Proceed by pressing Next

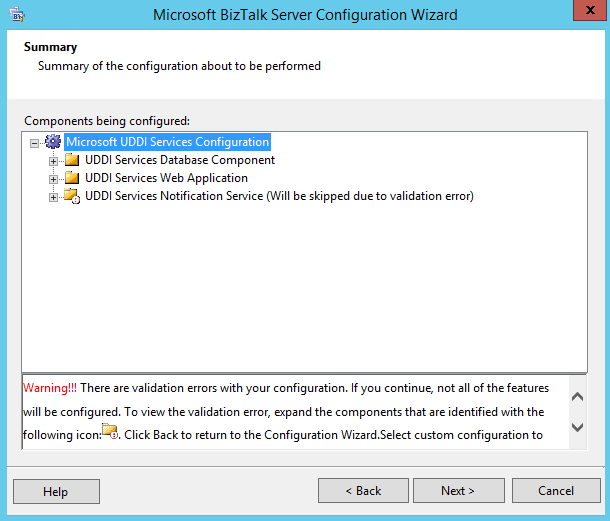[458, 491]
